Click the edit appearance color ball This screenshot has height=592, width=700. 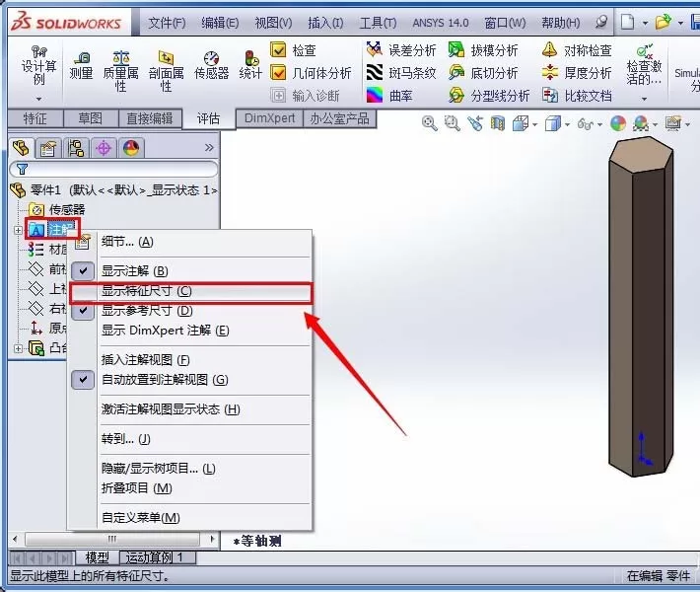(x=618, y=123)
